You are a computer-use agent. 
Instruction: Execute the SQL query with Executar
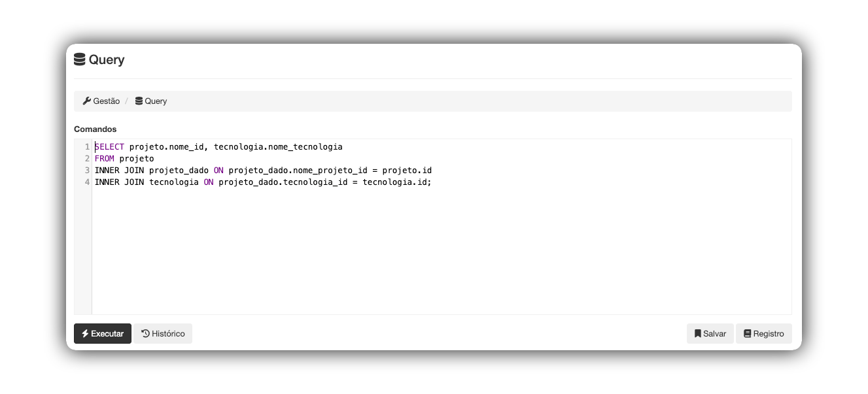coord(103,333)
